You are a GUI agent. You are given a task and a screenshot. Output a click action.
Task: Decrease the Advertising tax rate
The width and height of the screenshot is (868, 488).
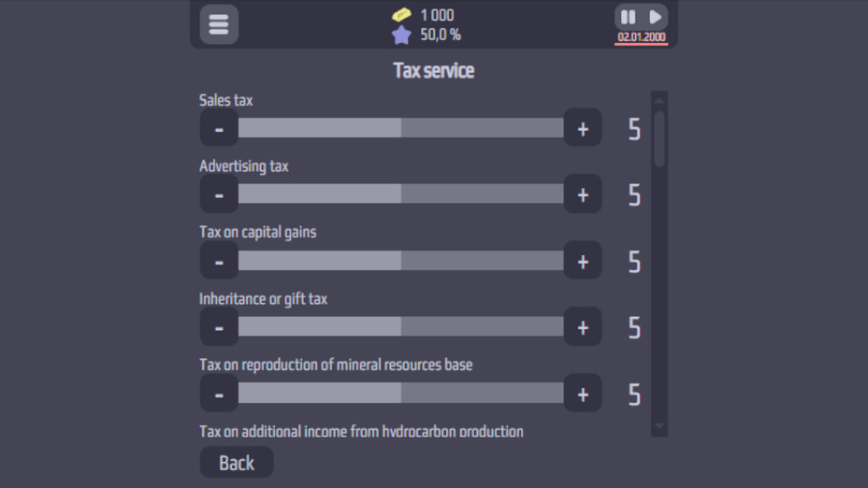click(219, 194)
